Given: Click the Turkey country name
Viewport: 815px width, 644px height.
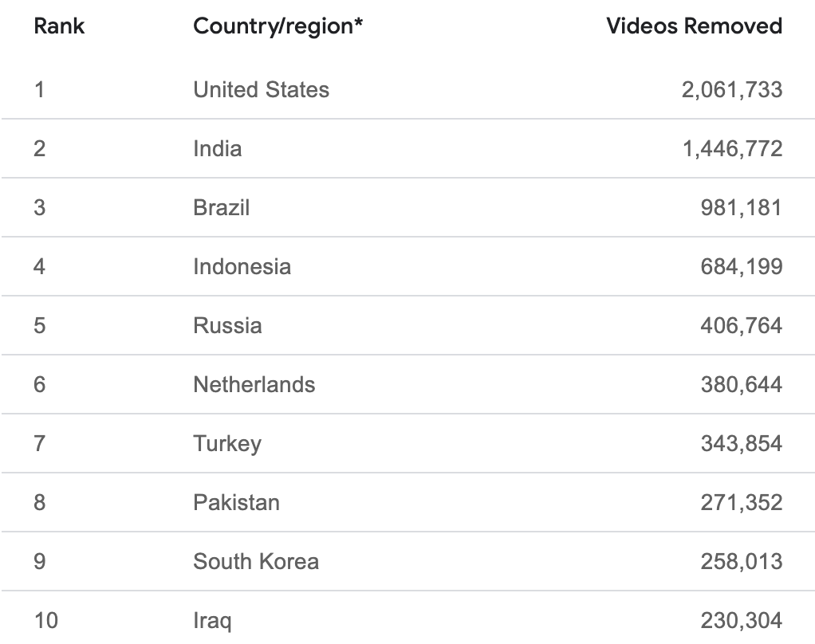Looking at the screenshot, I should [x=227, y=445].
